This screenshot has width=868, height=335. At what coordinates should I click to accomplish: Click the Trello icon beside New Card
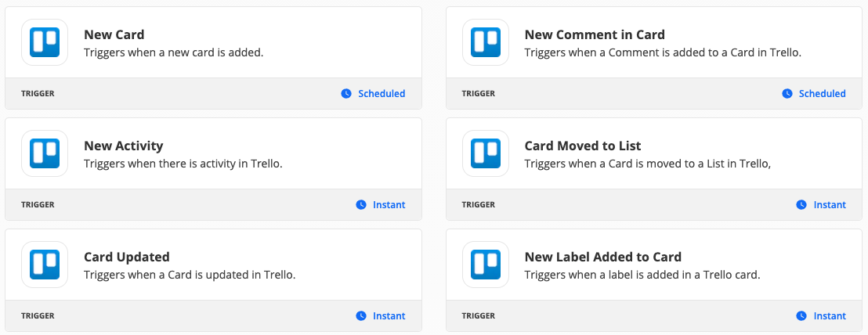coord(45,42)
